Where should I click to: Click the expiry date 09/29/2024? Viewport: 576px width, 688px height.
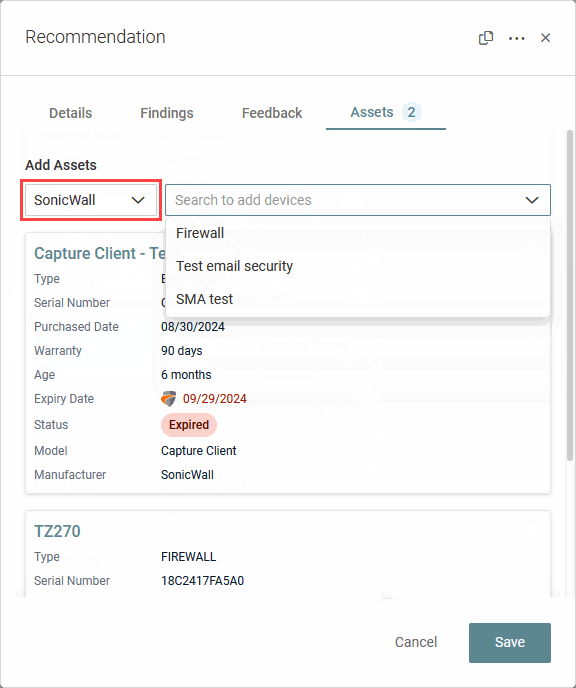(215, 399)
